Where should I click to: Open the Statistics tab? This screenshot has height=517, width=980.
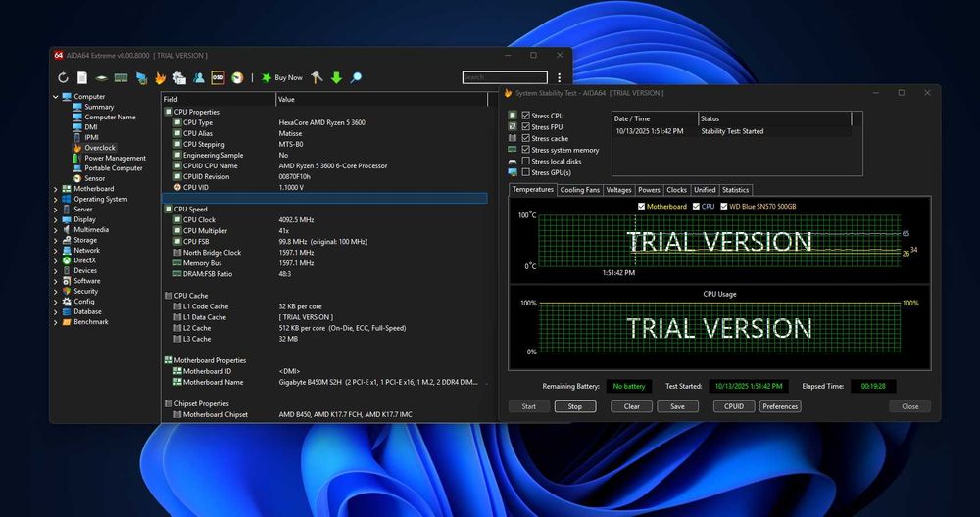click(x=735, y=190)
